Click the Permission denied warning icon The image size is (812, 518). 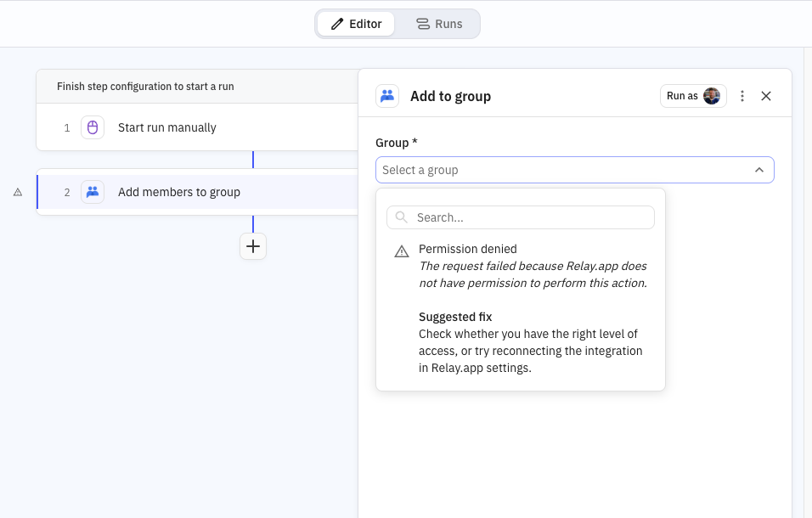pos(401,251)
